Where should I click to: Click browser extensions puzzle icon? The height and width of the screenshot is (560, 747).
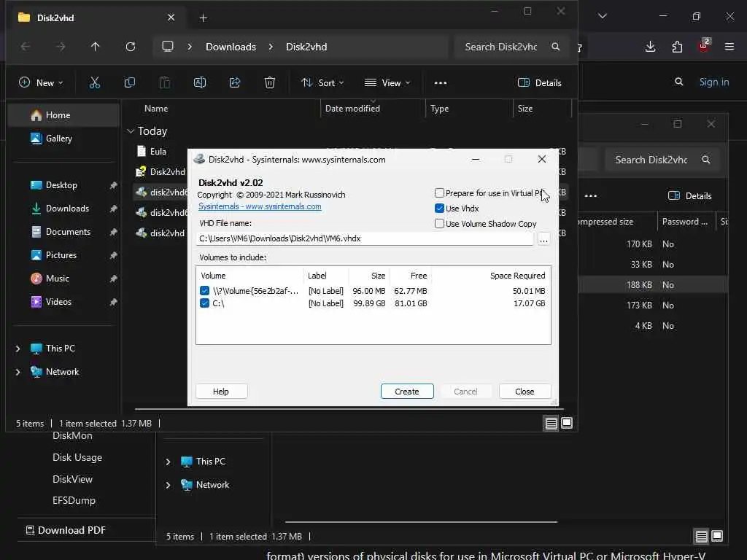point(677,47)
